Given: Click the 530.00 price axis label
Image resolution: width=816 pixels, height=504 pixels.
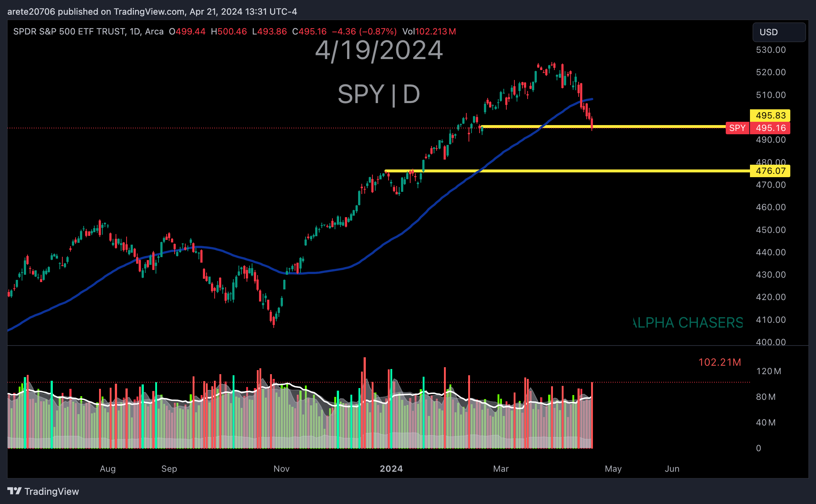Looking at the screenshot, I should click(x=771, y=50).
